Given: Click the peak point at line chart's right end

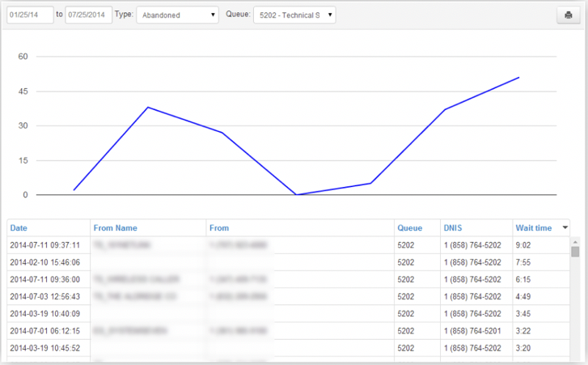Looking at the screenshot, I should click(x=518, y=78).
